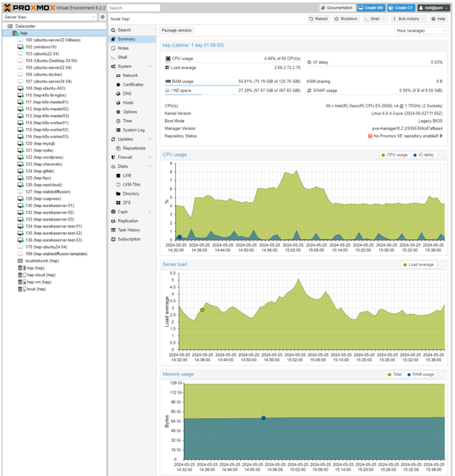Open Task History menu item

point(132,230)
